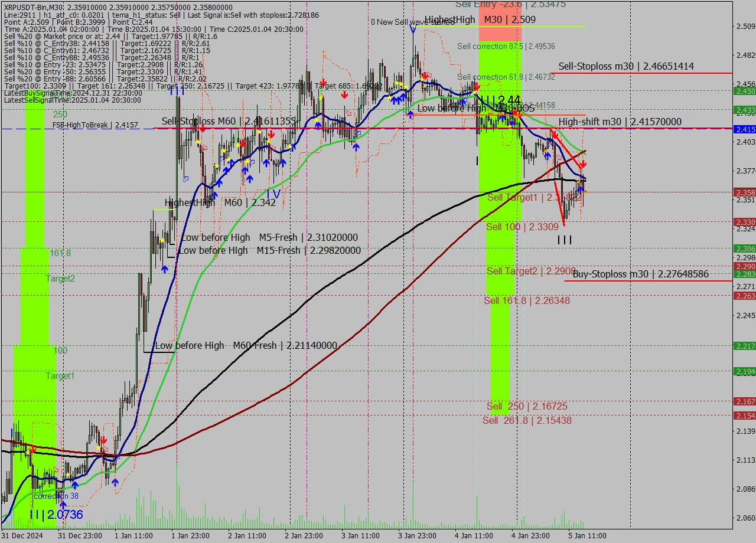756x543 pixels.
Task: Click the 'Sell %10 @ C_Entry38' line
Action: [106, 43]
